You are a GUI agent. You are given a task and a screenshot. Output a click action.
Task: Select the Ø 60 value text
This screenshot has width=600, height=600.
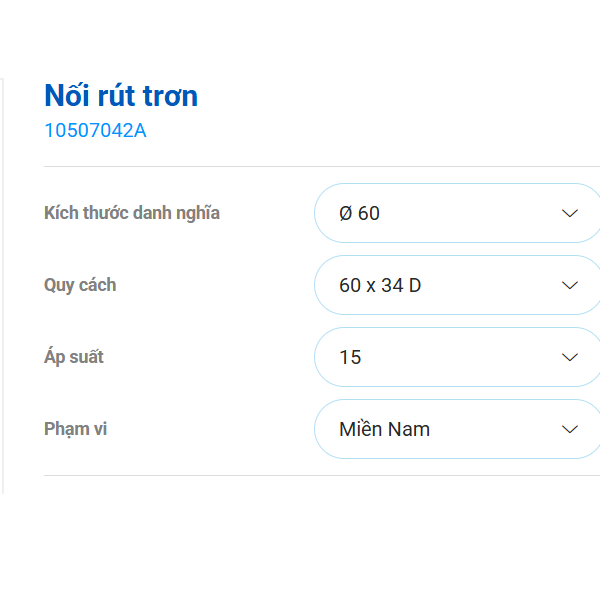(360, 213)
